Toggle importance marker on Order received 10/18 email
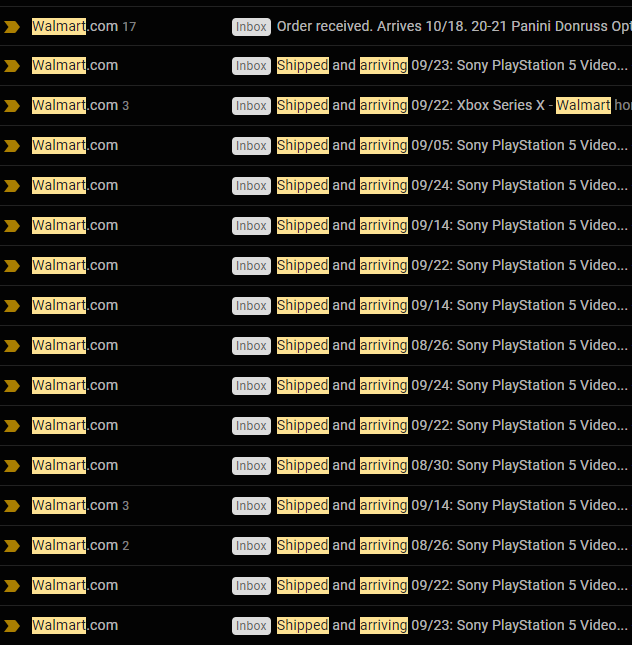Viewport: 632px width, 645px height. (12, 27)
